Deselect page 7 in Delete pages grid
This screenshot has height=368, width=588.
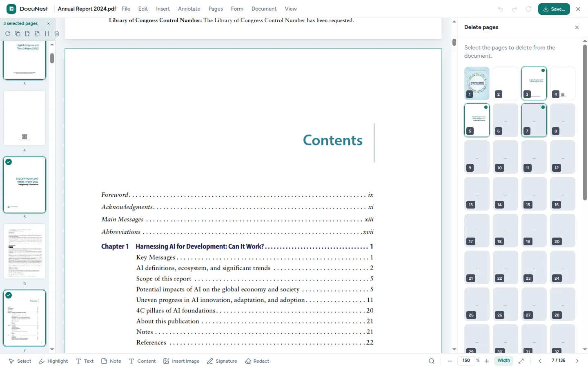[534, 120]
